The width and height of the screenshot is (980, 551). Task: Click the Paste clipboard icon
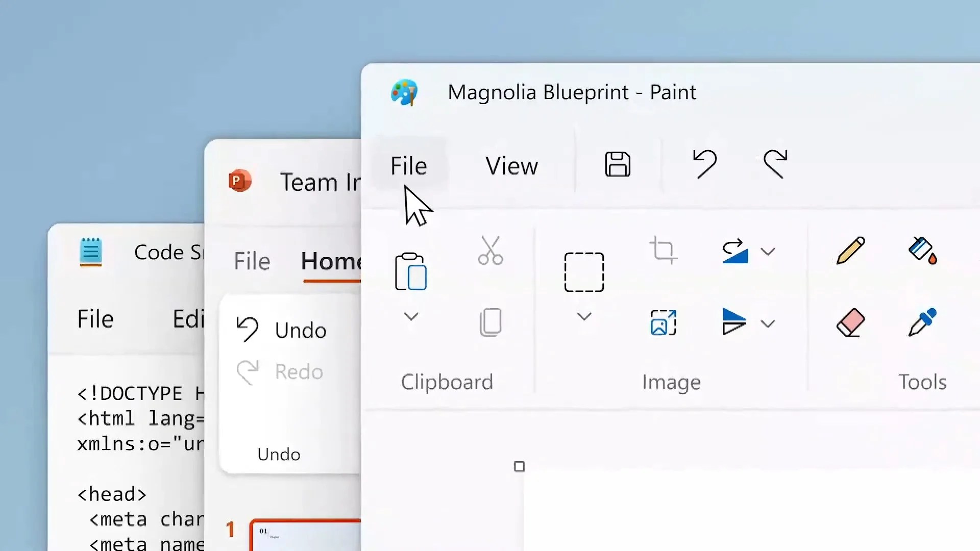[x=411, y=271]
